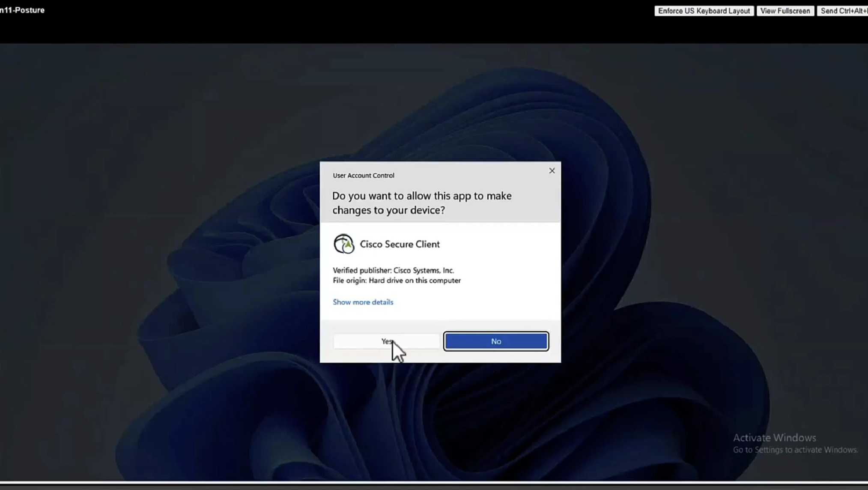This screenshot has height=490, width=868.
Task: Click No to deny changes
Action: pyautogui.click(x=496, y=341)
